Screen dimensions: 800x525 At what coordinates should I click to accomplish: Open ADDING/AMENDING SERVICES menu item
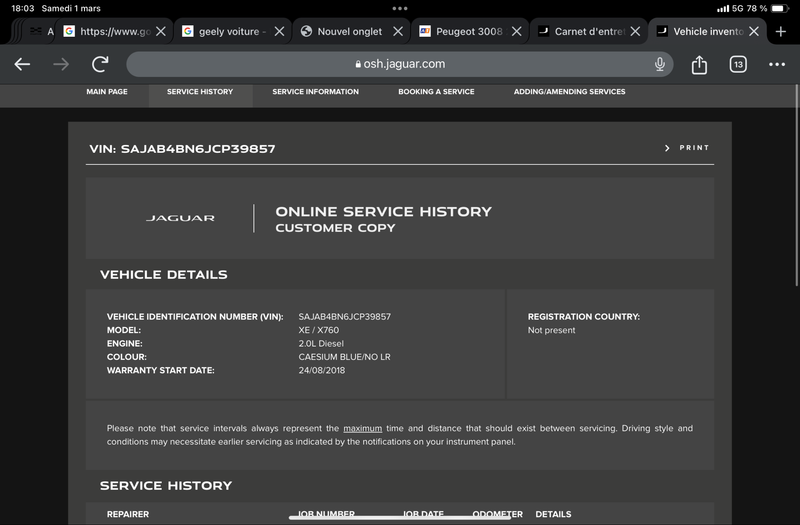pyautogui.click(x=569, y=92)
